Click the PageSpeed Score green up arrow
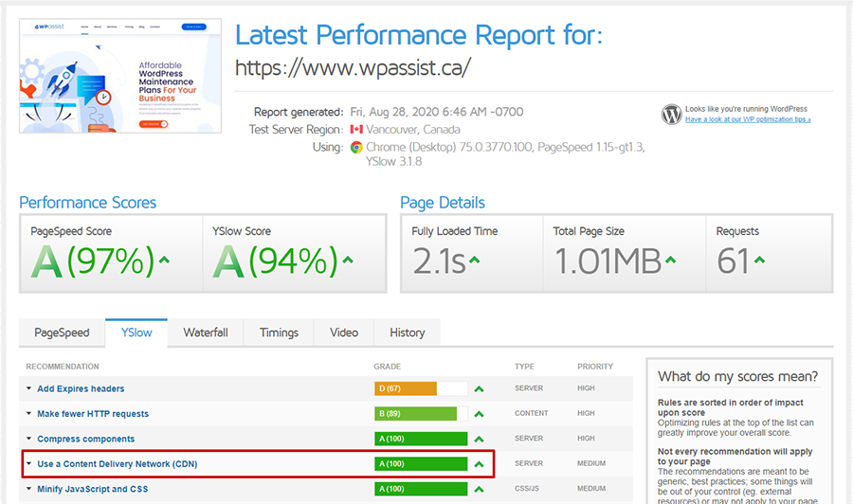The width and height of the screenshot is (853, 504). click(x=164, y=260)
